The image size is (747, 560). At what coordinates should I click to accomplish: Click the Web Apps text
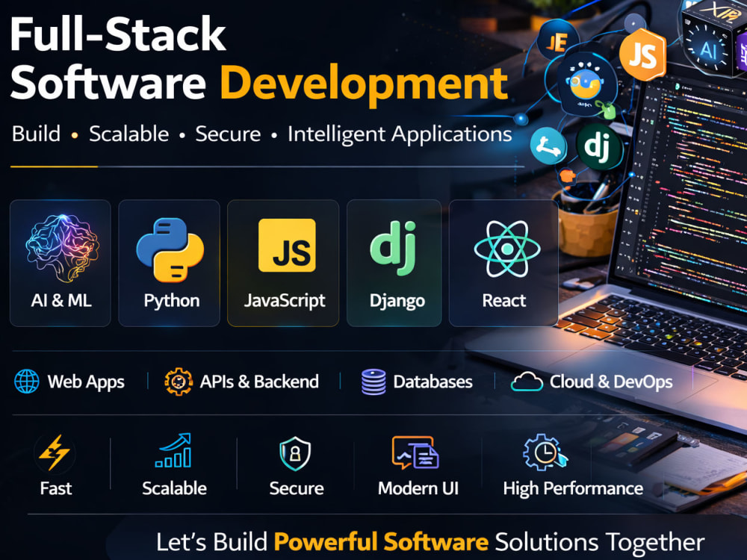(x=86, y=382)
